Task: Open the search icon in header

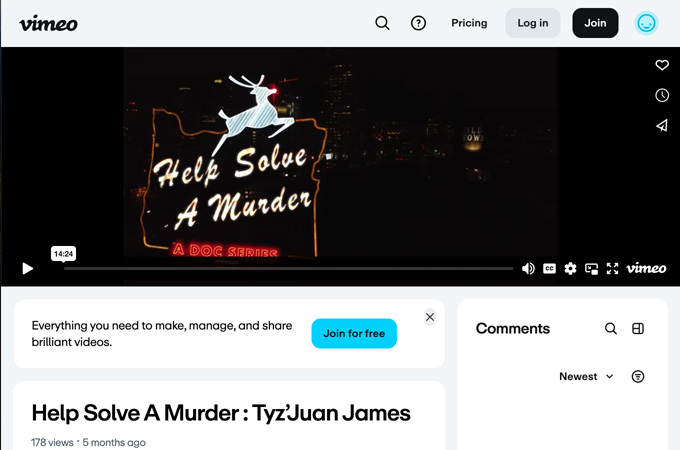Action: point(382,23)
